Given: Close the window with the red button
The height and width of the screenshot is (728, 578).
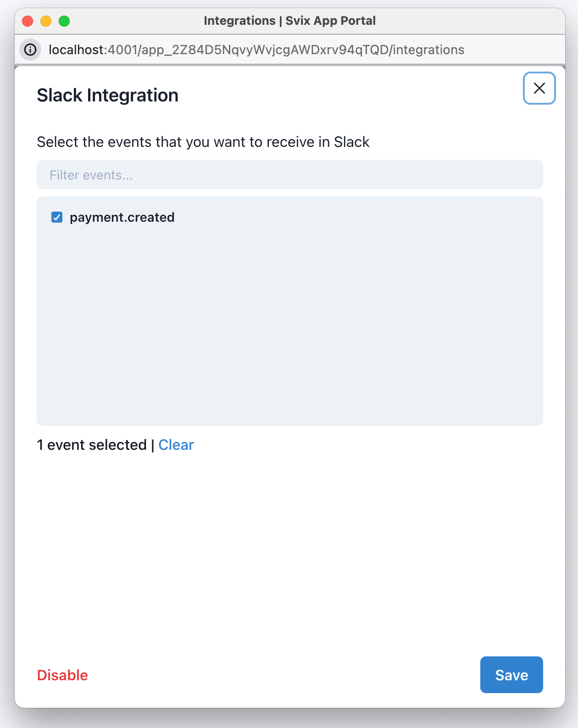Looking at the screenshot, I should coord(28,21).
